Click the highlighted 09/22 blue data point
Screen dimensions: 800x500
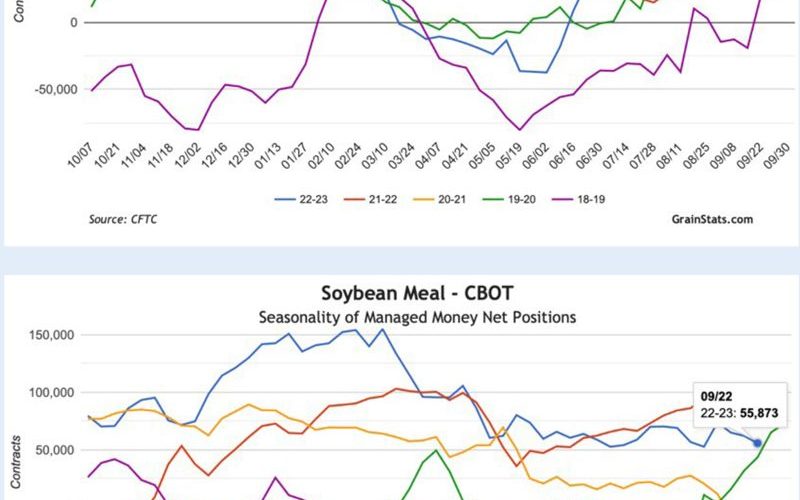tap(757, 443)
